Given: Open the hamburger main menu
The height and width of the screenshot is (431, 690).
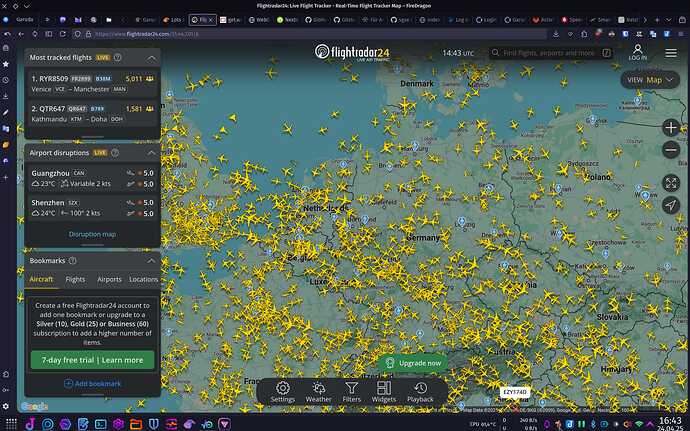Looking at the screenshot, I should point(671,53).
